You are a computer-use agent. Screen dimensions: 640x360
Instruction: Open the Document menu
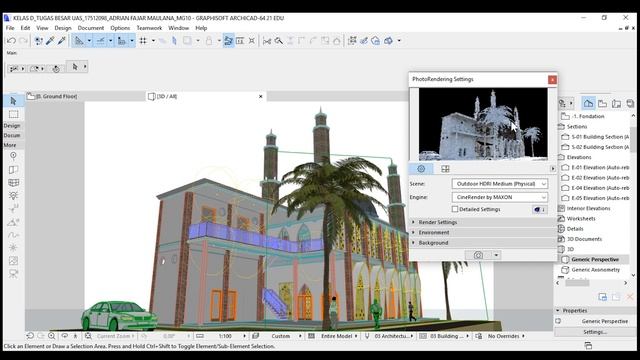point(91,28)
